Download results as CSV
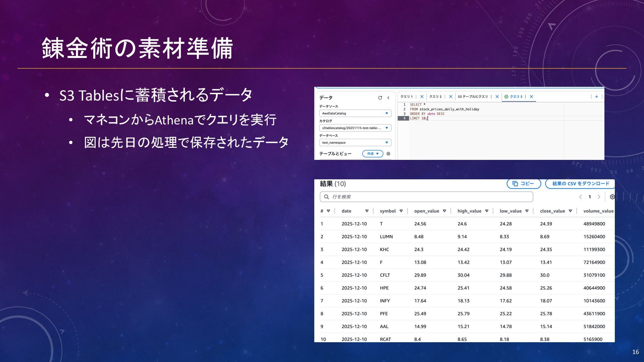 (x=581, y=184)
